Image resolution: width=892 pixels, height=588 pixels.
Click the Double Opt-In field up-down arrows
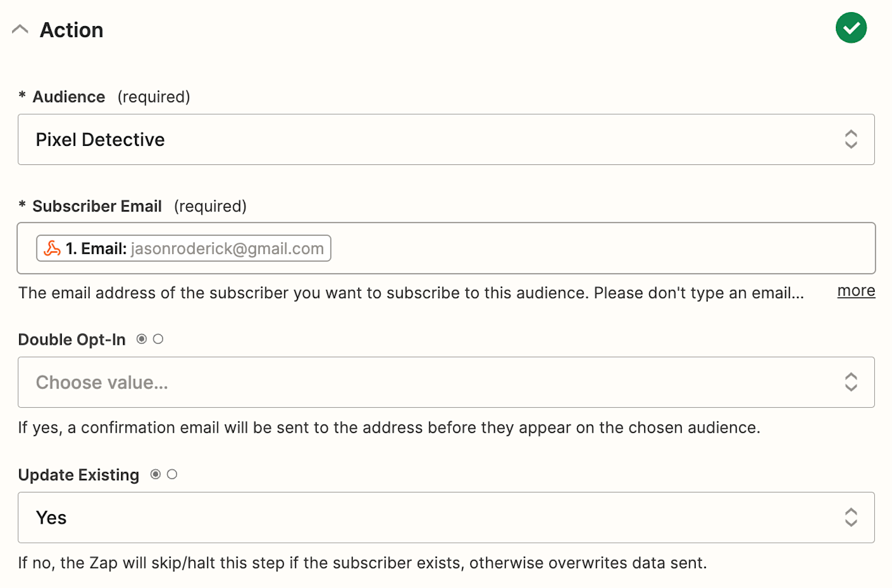(x=851, y=382)
